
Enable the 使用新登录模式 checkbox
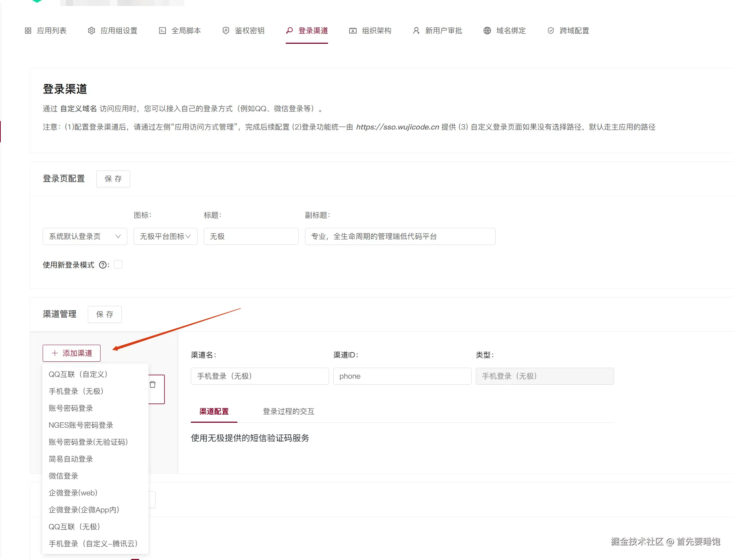pos(118,264)
